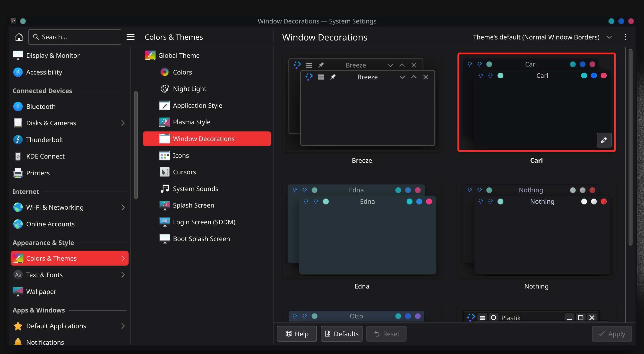The height and width of the screenshot is (354, 644).
Task: Open the sidebar hamburger menu
Action: pyautogui.click(x=131, y=37)
